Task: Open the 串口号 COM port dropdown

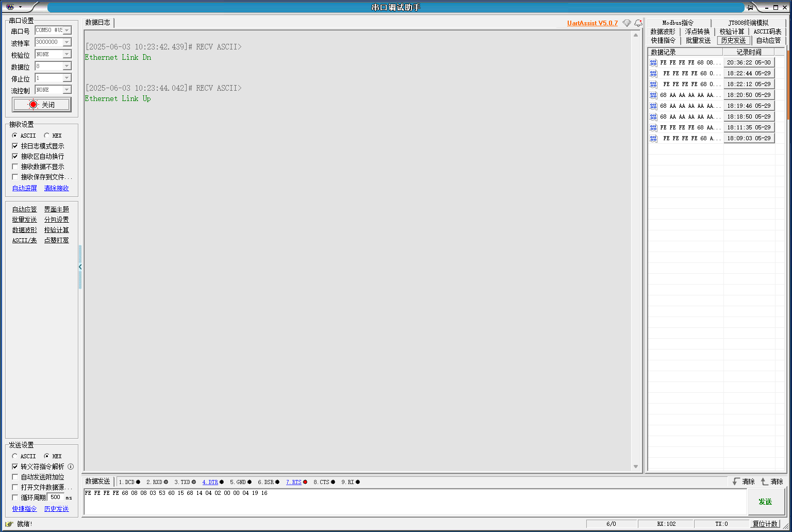Action: pos(67,30)
